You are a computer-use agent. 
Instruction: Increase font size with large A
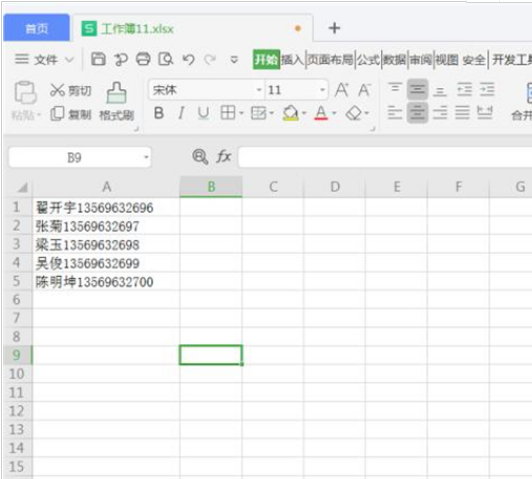[x=342, y=90]
